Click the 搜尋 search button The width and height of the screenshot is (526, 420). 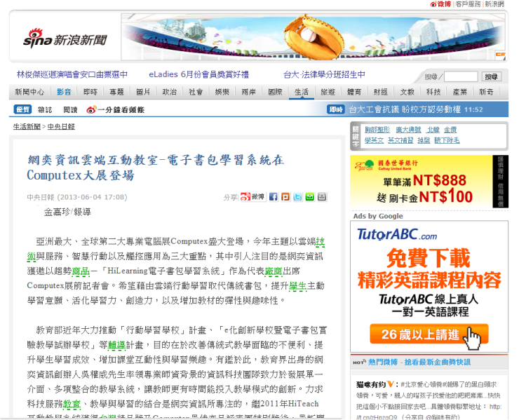click(491, 76)
